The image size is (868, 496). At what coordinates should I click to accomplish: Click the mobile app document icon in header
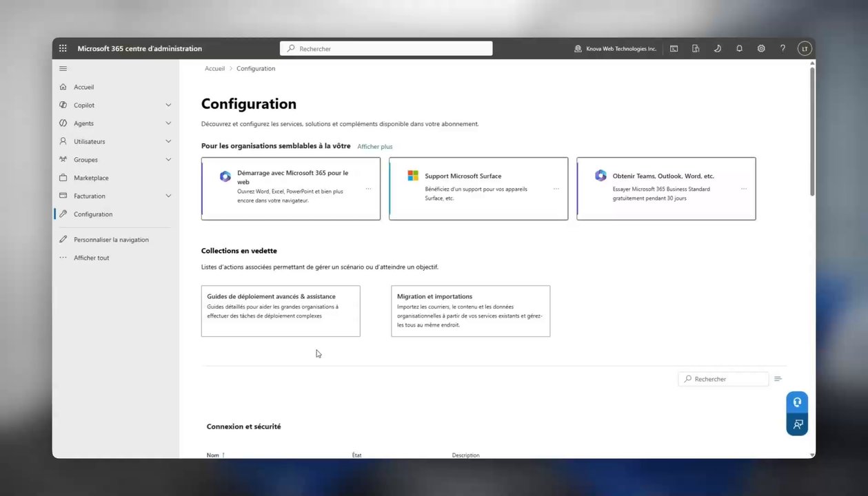[x=696, y=49]
